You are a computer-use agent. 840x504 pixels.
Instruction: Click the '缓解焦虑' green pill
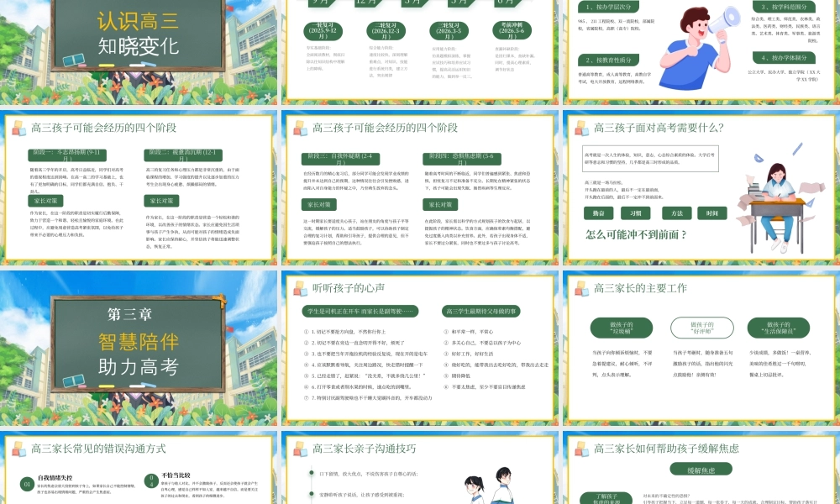tap(701, 470)
